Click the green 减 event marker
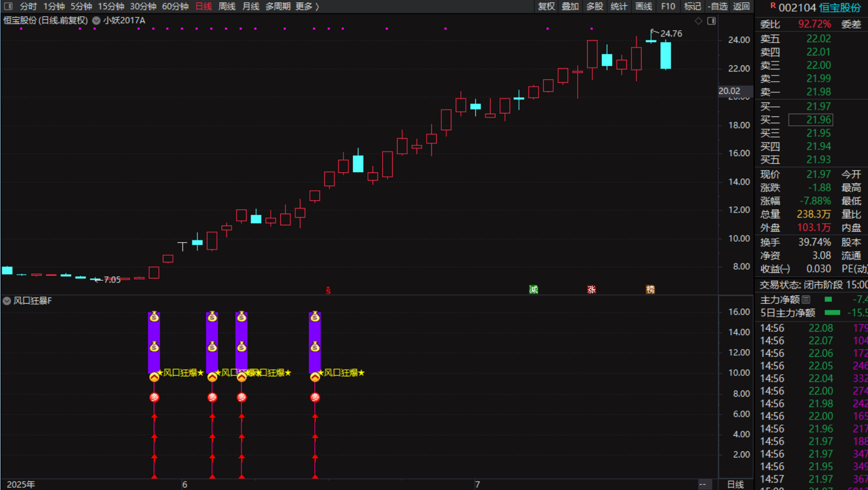 [x=534, y=289]
